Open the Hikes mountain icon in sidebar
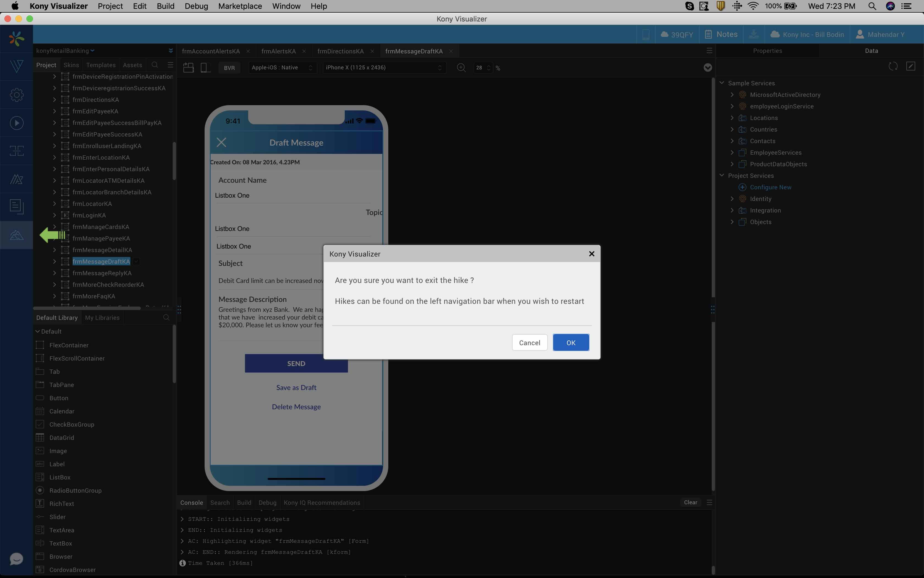 pyautogui.click(x=16, y=235)
